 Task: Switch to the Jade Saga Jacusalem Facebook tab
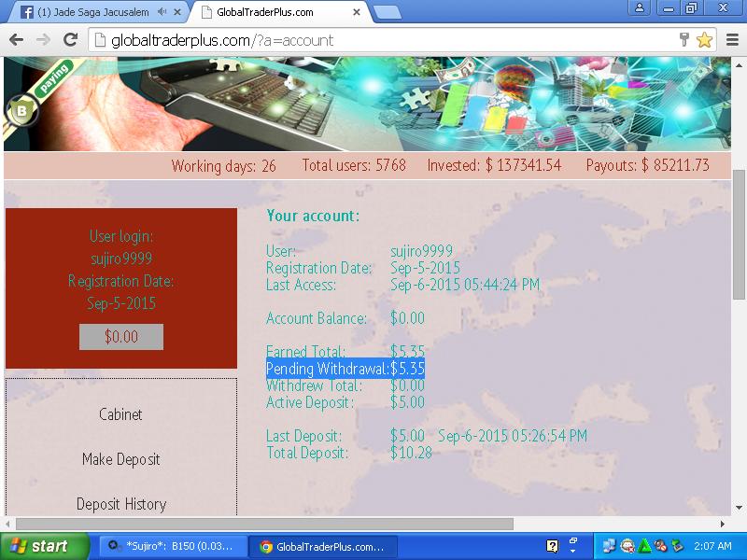pyautogui.click(x=89, y=13)
